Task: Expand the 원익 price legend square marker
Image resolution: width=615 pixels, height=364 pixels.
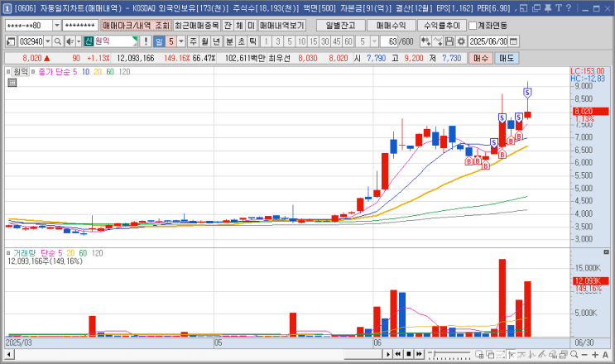Action: [8, 72]
